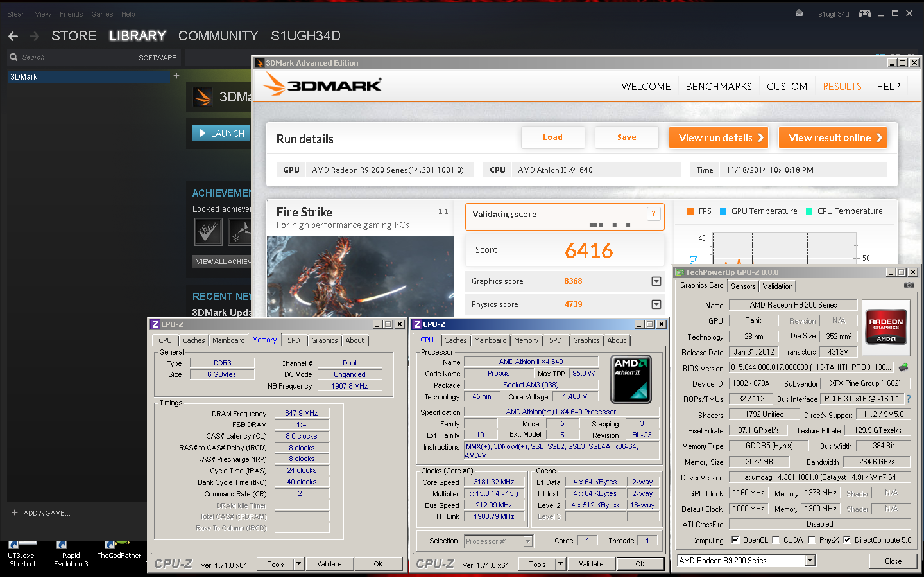Screen dimensions: 924x578
Task: Click Validate in CPU-Z Memory window
Action: pyautogui.click(x=329, y=564)
